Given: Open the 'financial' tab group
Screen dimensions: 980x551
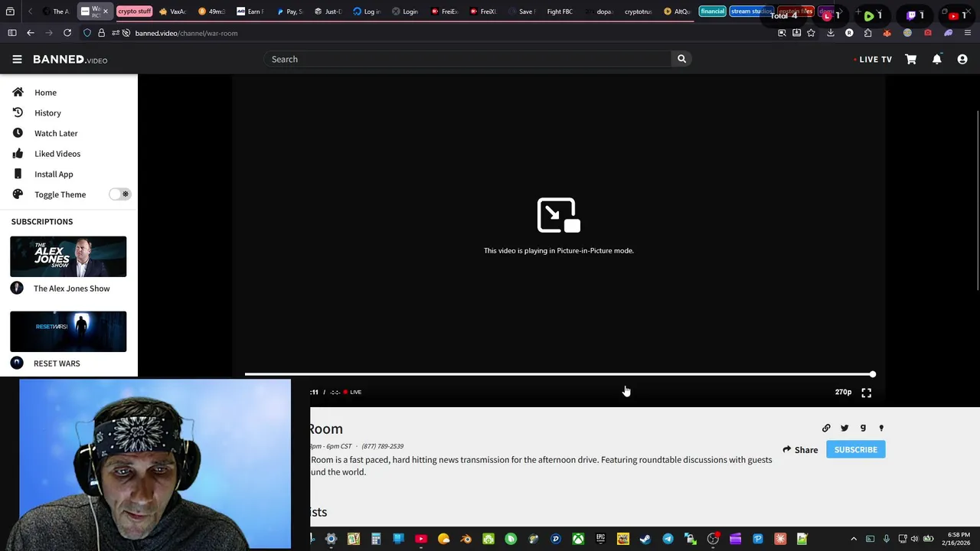Looking at the screenshot, I should [712, 11].
